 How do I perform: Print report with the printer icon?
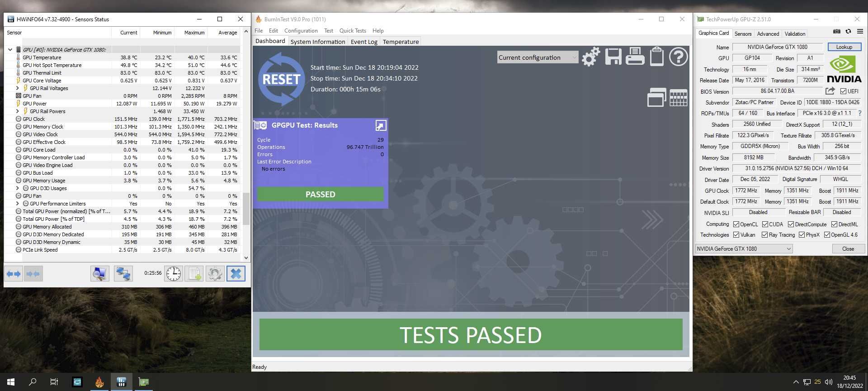coord(635,57)
